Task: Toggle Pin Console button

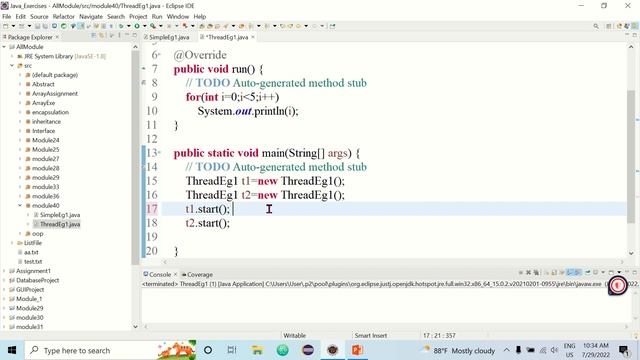Action: [588, 272]
